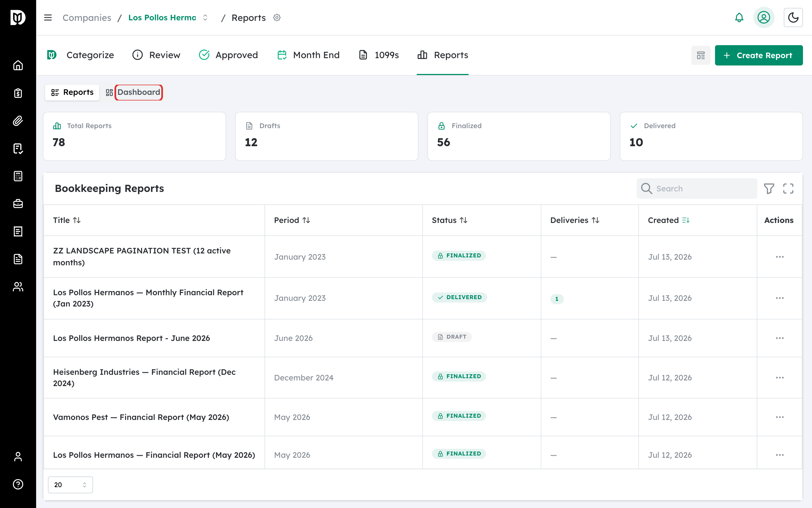Click the deliveries count badge showing 1
This screenshot has height=508, width=812.
tap(557, 299)
